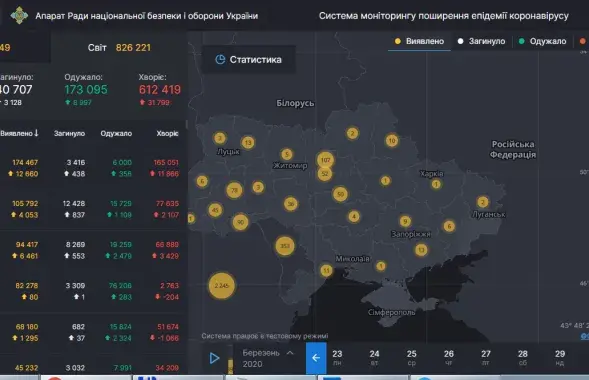Click the Одужало total 173 095

click(86, 89)
